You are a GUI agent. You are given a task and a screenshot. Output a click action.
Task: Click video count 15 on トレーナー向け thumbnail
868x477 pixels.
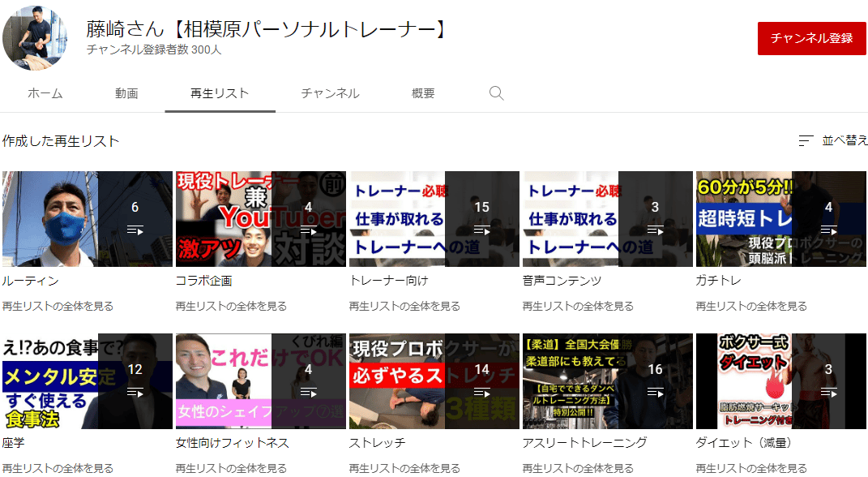481,207
